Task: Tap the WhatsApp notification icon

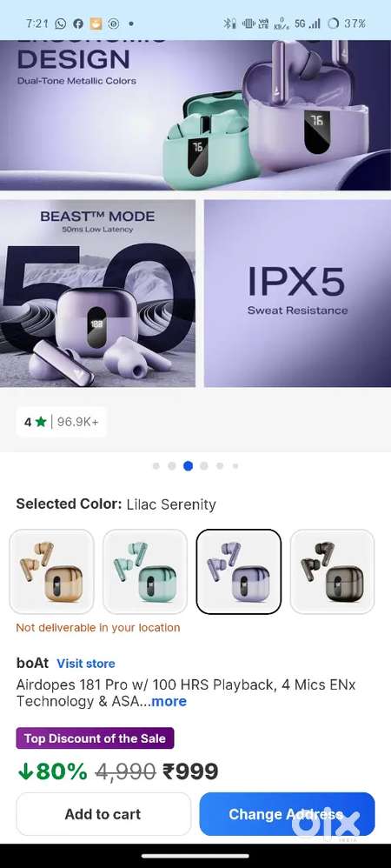Action: (x=60, y=23)
